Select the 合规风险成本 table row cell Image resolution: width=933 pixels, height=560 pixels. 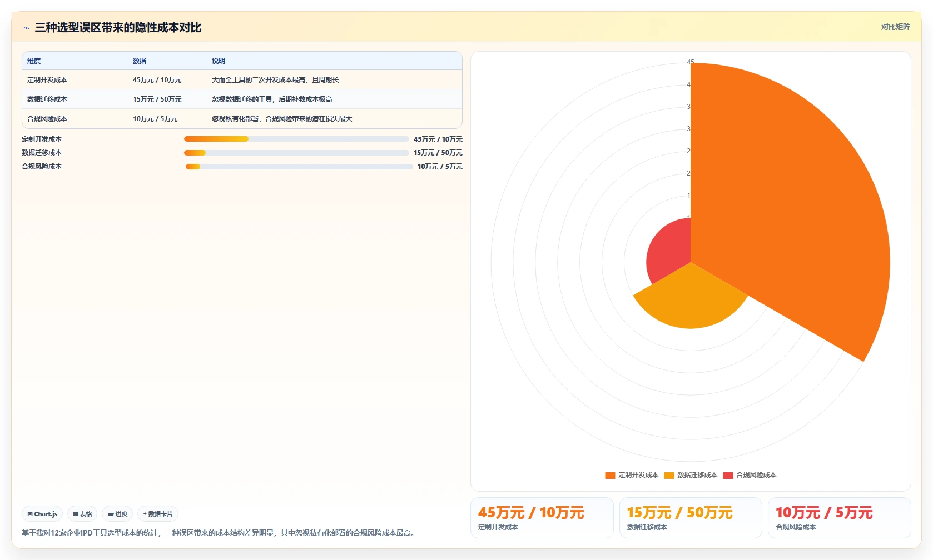(x=47, y=119)
